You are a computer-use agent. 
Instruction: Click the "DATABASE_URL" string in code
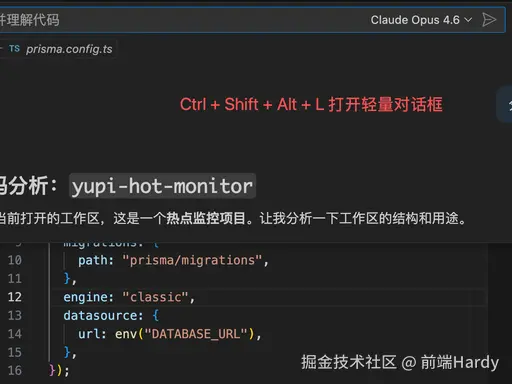pos(196,334)
